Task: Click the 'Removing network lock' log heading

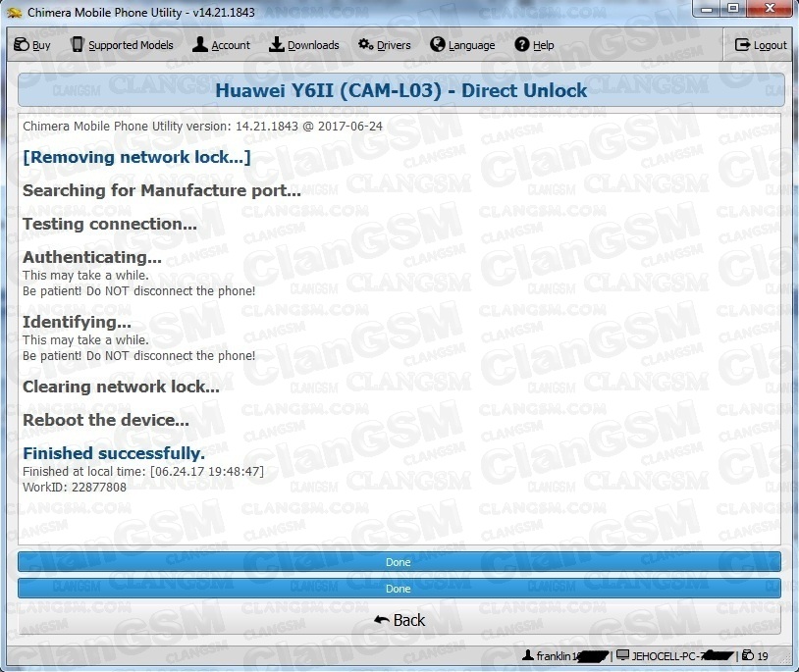Action: coord(136,157)
